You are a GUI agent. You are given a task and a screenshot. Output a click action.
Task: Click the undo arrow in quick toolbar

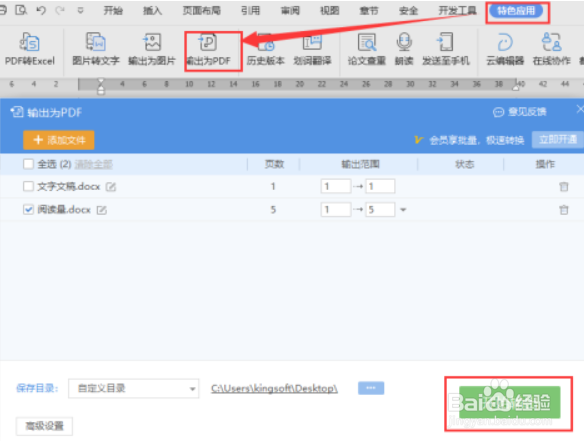point(41,10)
